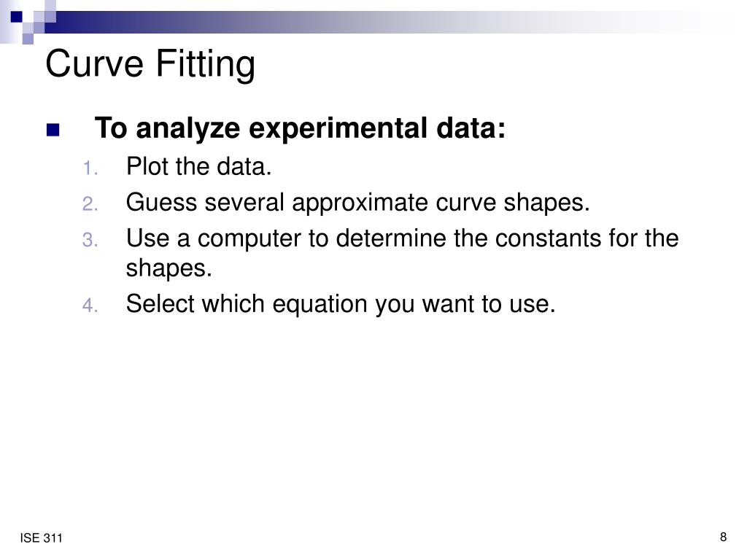Click the blue square bullet marker
747x560 pixels.
pyautogui.click(x=53, y=130)
